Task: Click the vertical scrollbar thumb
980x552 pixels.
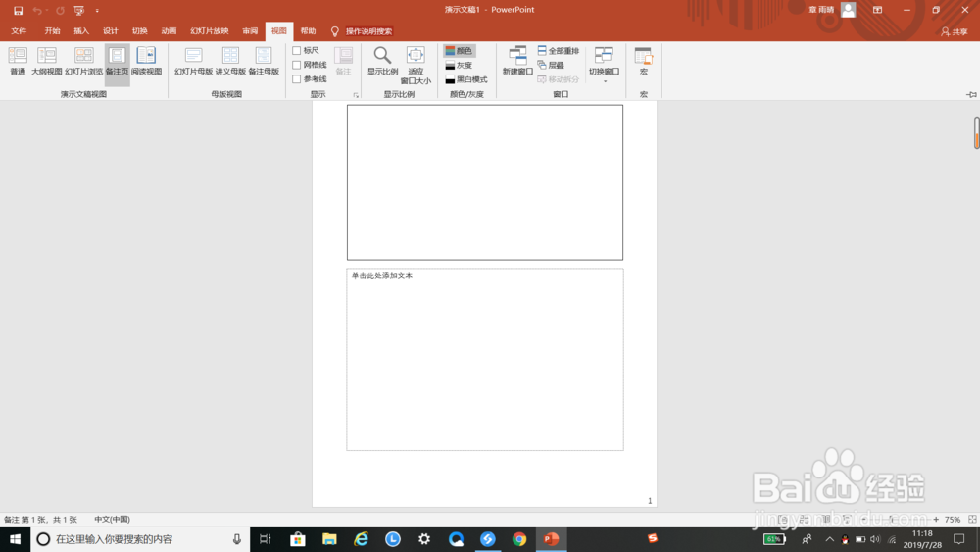Action: click(976, 132)
